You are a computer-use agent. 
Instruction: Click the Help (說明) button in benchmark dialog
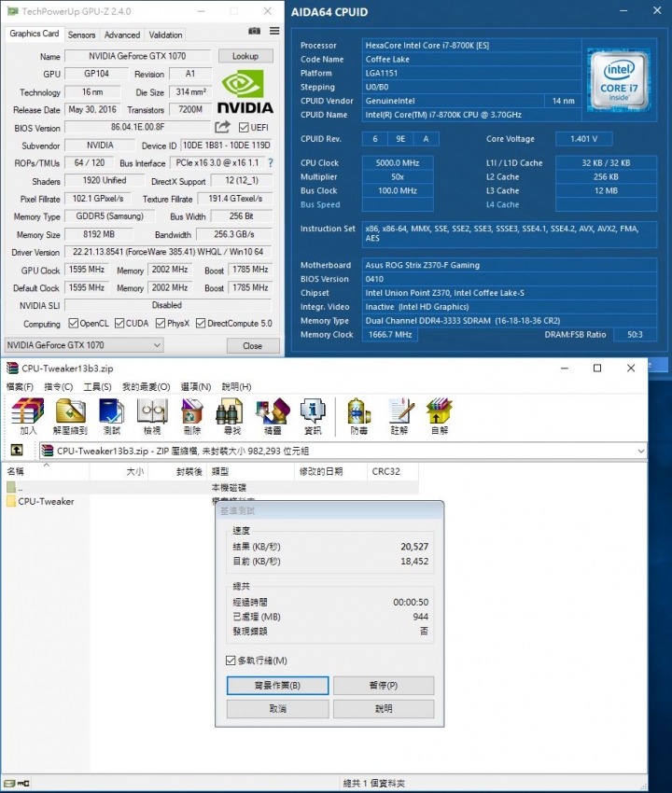384,709
